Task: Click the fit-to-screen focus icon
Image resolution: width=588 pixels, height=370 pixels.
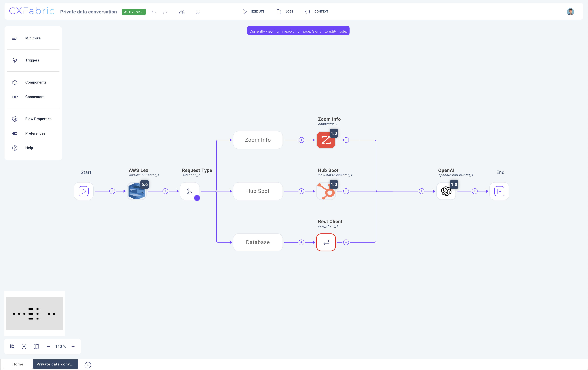Action: tap(24, 346)
